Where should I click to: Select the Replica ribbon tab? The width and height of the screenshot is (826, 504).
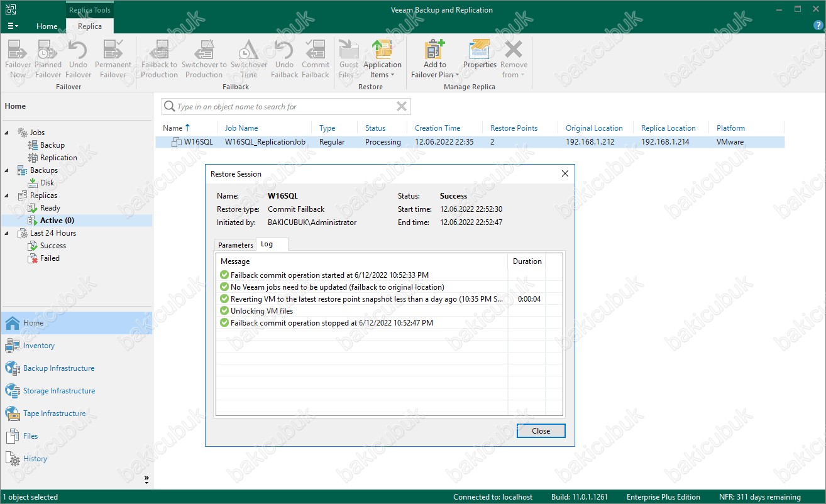coord(90,26)
